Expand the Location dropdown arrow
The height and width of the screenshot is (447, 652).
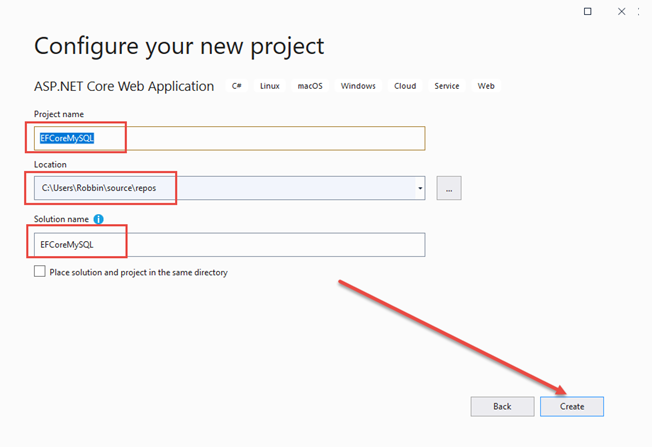(420, 188)
